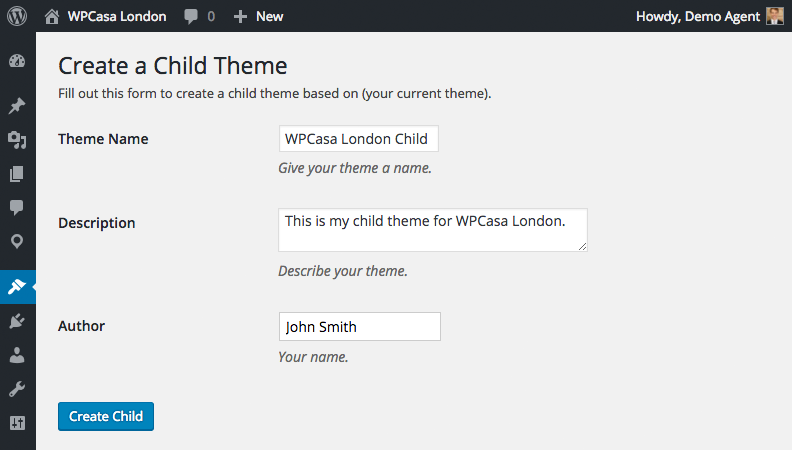This screenshot has height=450, width=792.
Task: Click into the Description text area
Action: 432,230
